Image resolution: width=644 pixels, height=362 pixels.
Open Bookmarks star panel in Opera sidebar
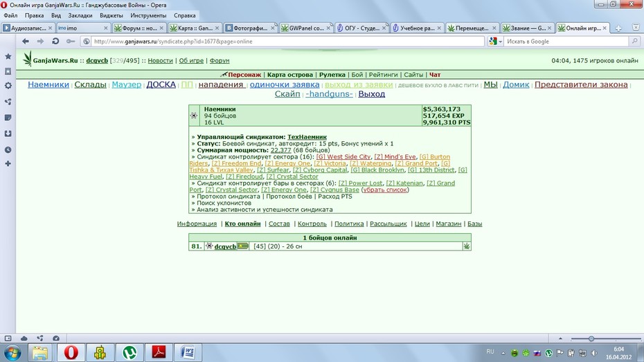click(x=8, y=56)
